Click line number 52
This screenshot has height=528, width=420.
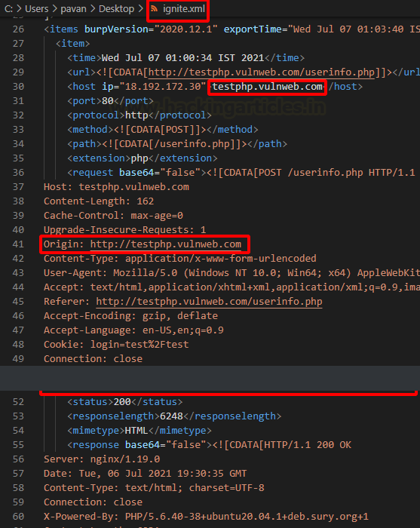point(19,402)
